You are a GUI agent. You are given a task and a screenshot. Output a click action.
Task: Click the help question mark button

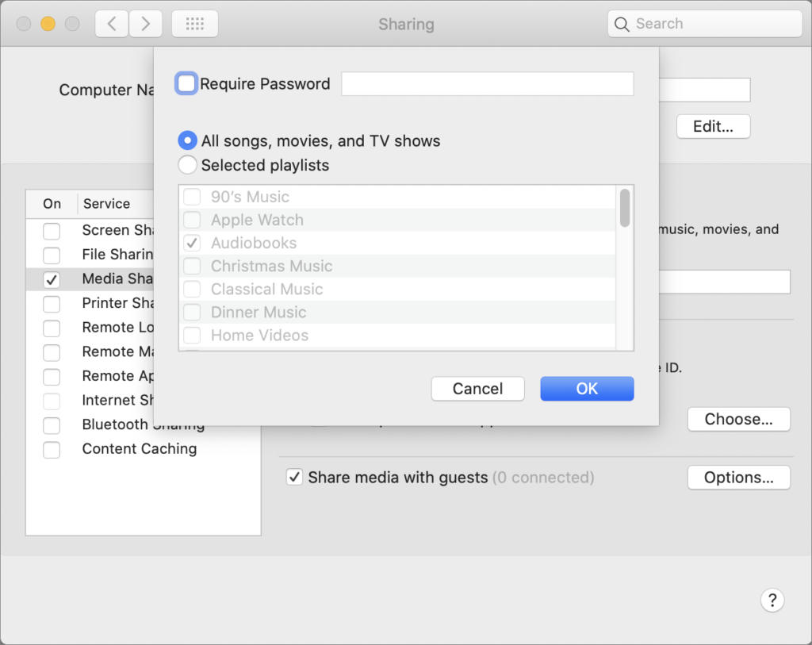pos(772,600)
